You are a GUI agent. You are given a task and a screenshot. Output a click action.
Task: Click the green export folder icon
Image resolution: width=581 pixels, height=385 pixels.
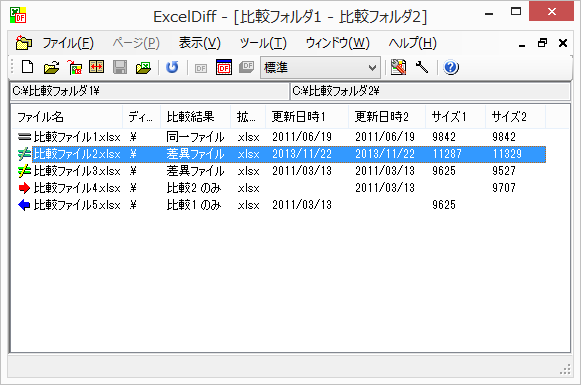(143, 67)
